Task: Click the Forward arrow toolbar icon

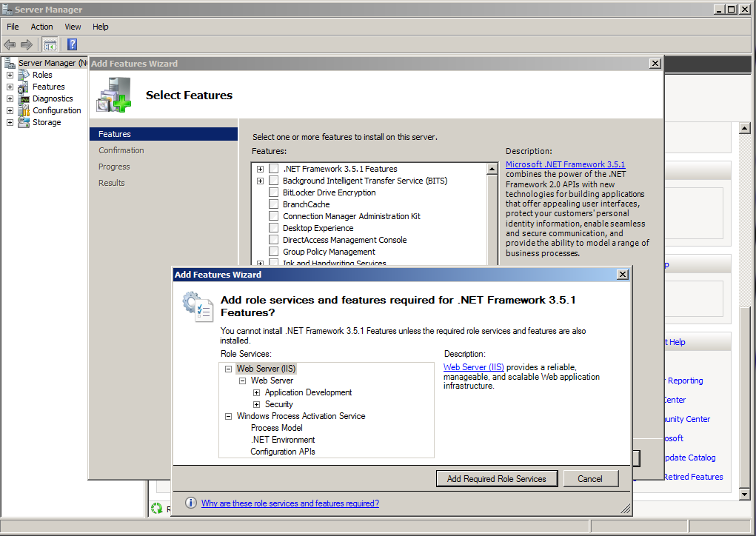Action: (x=27, y=45)
